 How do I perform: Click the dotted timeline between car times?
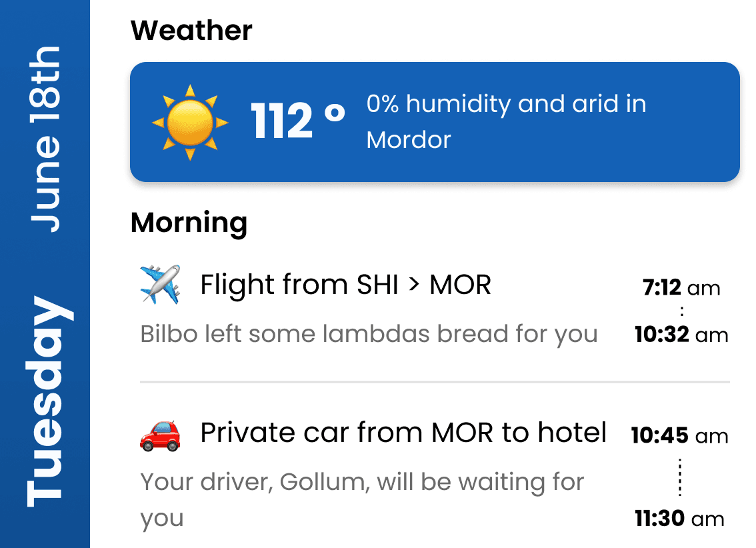[x=680, y=477]
